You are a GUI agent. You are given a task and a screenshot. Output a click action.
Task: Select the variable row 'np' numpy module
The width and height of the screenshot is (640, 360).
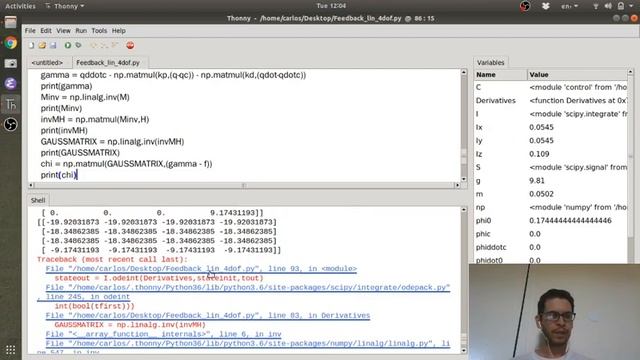[551, 207]
